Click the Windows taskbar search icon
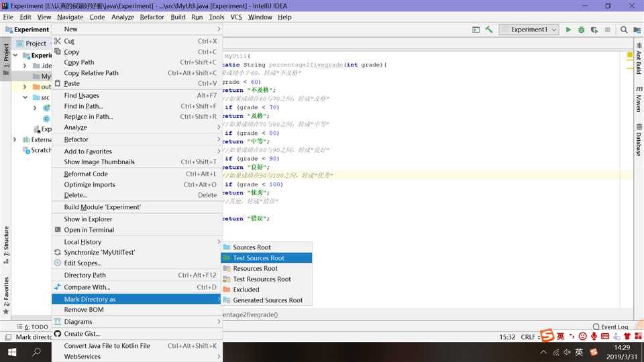 (x=36, y=352)
